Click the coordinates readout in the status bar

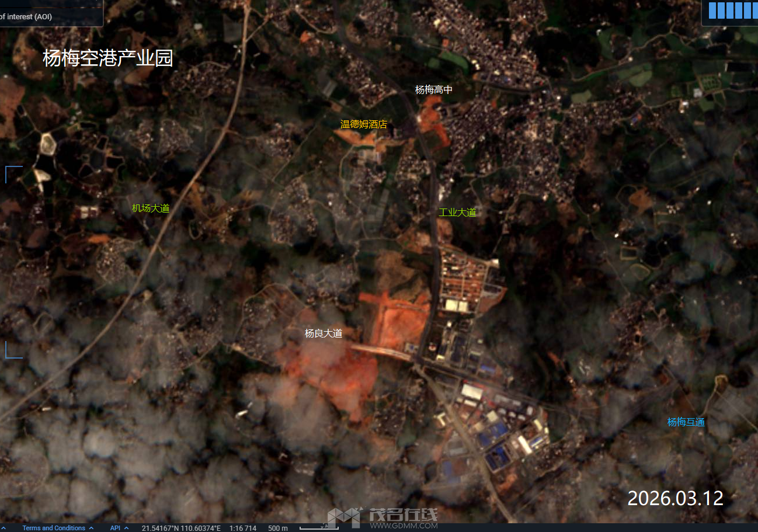[x=181, y=528]
